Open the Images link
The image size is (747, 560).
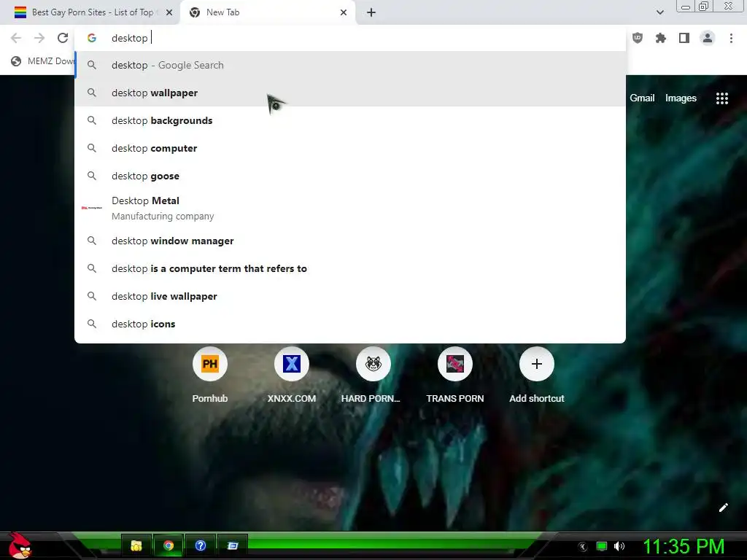point(681,98)
